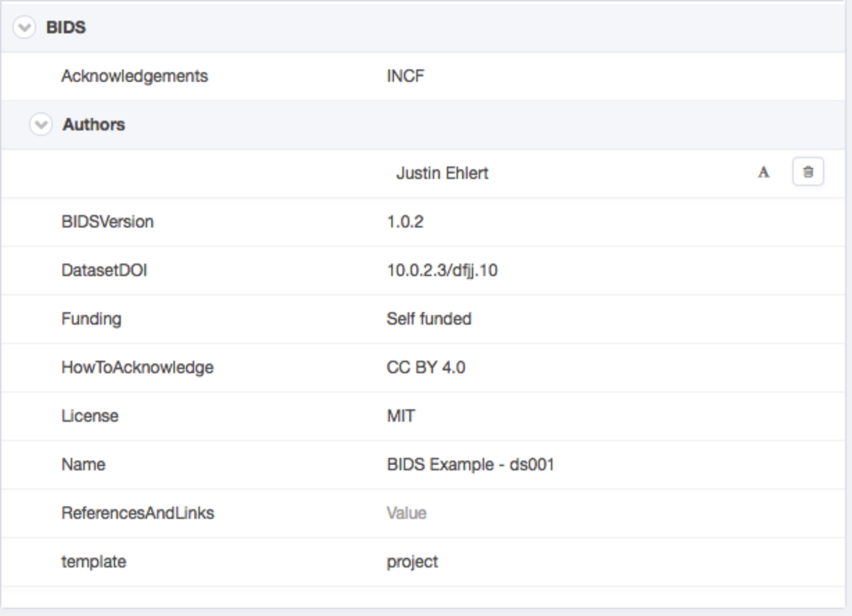Select the Authors header label
This screenshot has height=616, width=852.
click(x=94, y=125)
